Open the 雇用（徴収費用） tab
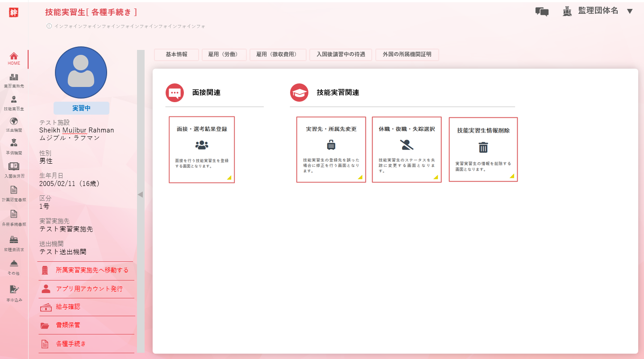This screenshot has height=359, width=644. pos(278,54)
